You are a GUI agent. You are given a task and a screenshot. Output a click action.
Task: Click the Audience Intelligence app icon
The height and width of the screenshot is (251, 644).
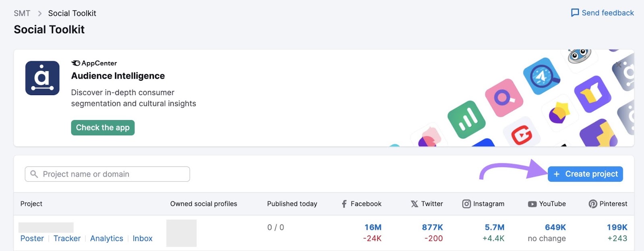42,78
